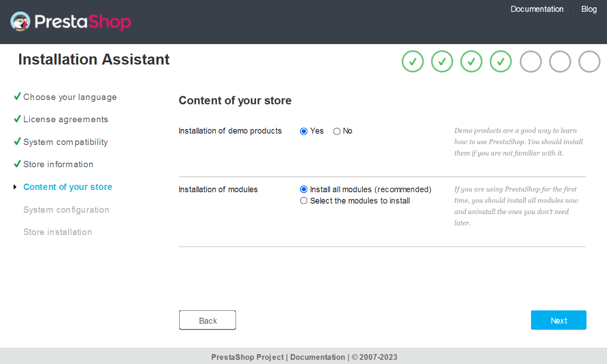Open the Documentation link in header
Image resolution: width=607 pixels, height=364 pixels.
coord(537,9)
